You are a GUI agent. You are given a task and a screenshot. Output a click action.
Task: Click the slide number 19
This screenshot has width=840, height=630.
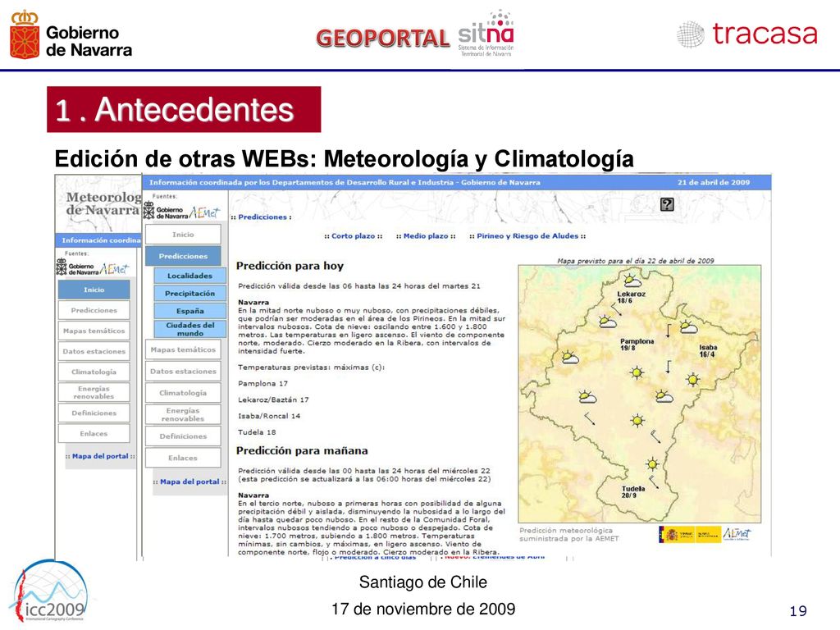(x=798, y=610)
